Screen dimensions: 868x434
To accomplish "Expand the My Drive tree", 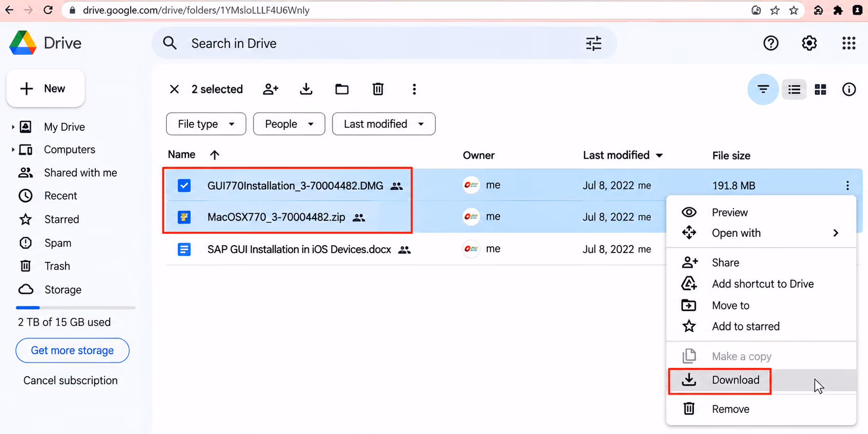I will point(13,127).
